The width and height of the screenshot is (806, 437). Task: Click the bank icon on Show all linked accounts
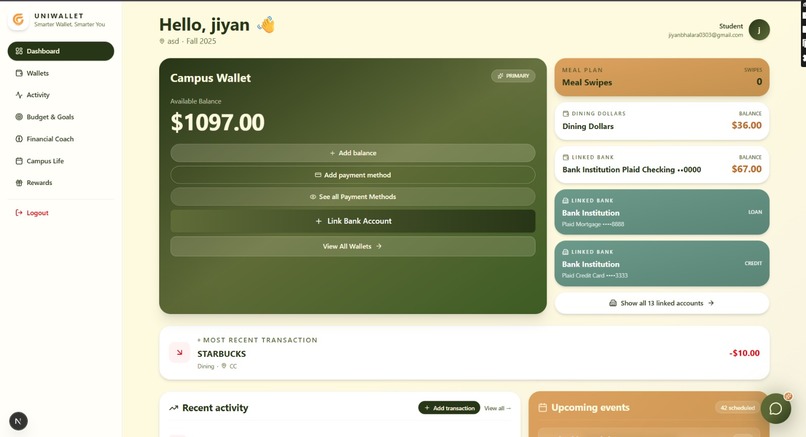613,303
